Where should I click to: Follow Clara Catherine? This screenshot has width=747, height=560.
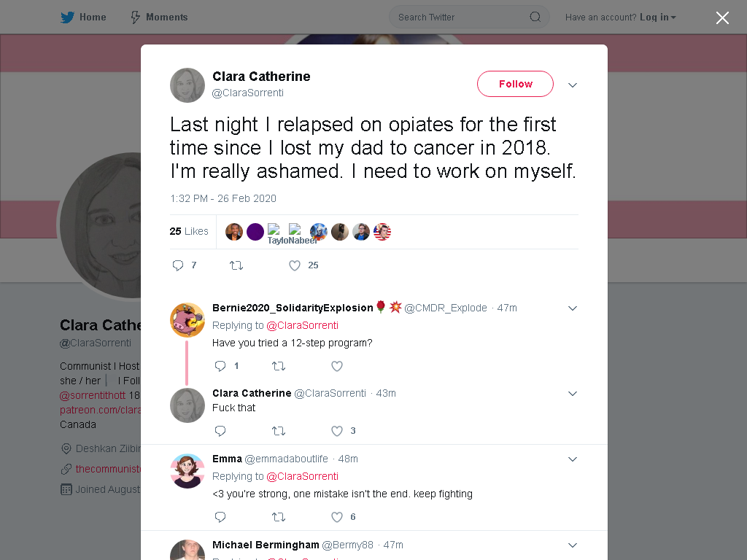click(x=516, y=84)
